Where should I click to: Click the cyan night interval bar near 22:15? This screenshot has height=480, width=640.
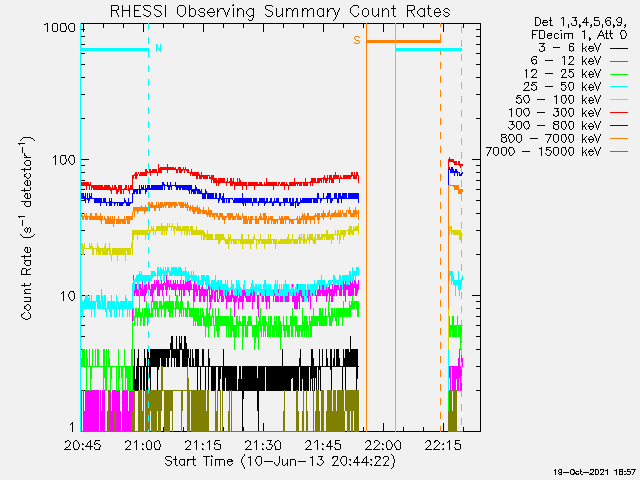[x=429, y=50]
